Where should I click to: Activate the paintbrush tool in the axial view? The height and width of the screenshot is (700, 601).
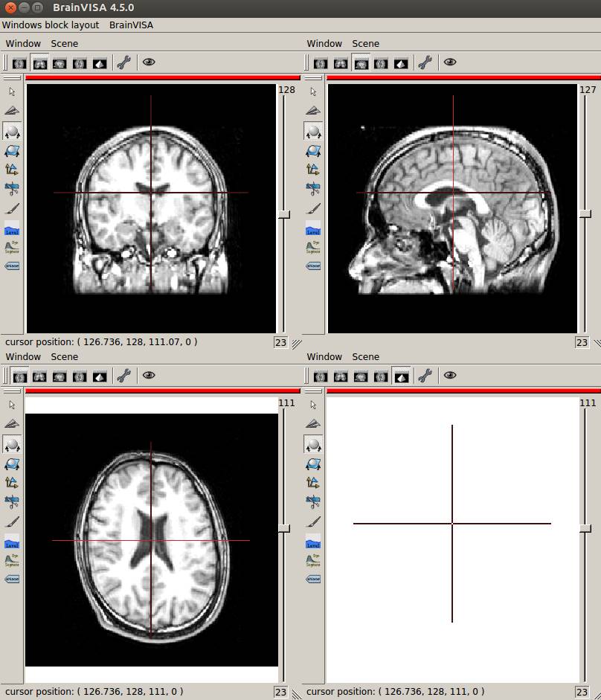coord(12,521)
